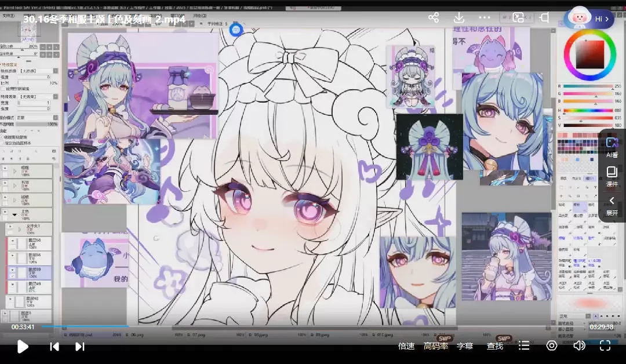Hide layer 图层58

coord(12,242)
